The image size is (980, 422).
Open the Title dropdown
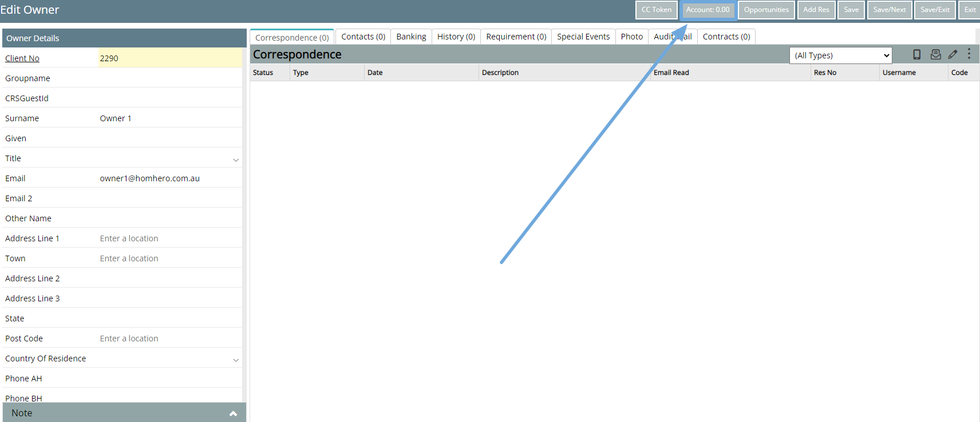(235, 160)
